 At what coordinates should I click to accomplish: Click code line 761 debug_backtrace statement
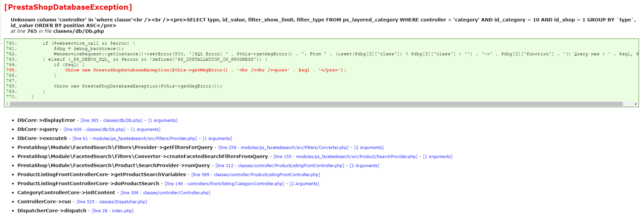[x=89, y=49]
